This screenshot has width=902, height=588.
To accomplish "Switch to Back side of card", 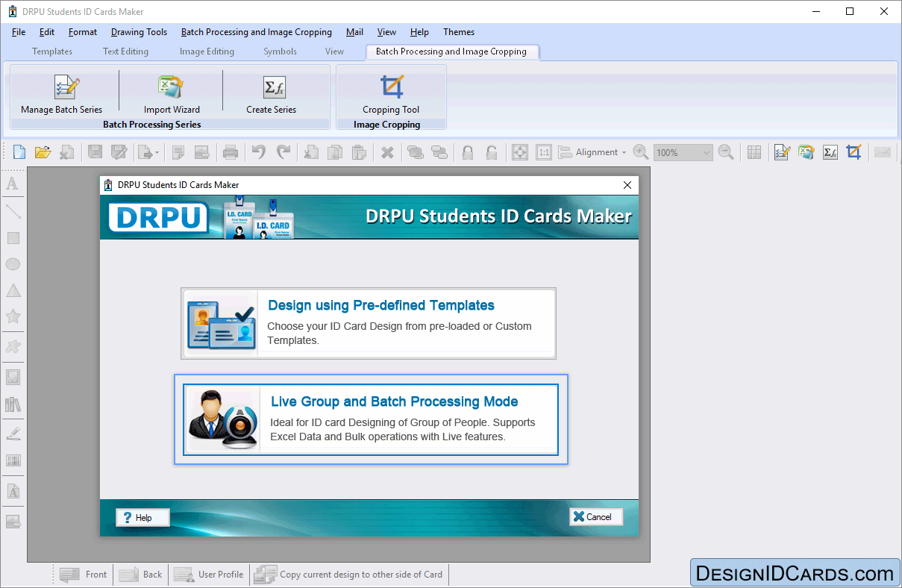I will 141,575.
